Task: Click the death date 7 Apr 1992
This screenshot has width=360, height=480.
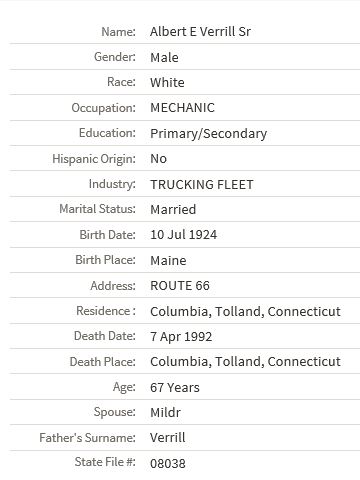Action: pos(181,336)
